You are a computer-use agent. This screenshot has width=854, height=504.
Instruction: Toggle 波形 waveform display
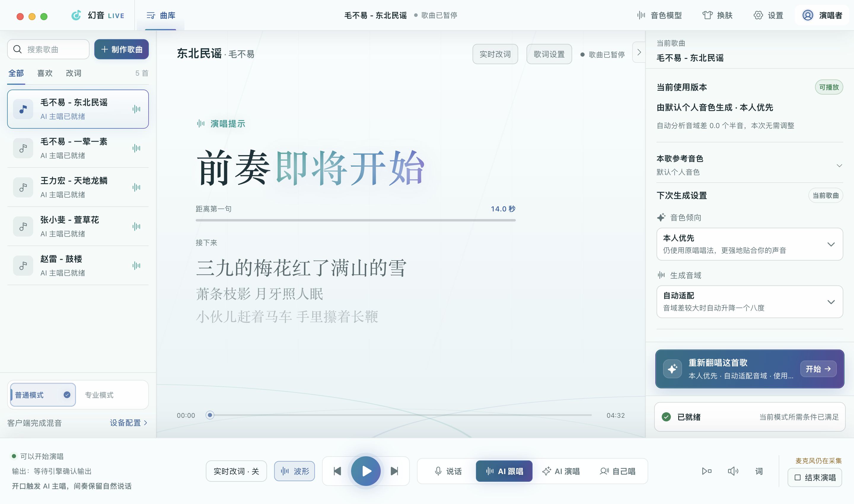point(294,471)
